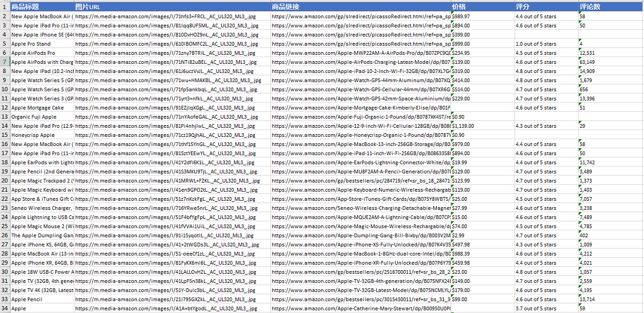Click the Apple iPhone XR, 64GB cell
The width and height of the screenshot is (644, 313).
click(42, 263)
